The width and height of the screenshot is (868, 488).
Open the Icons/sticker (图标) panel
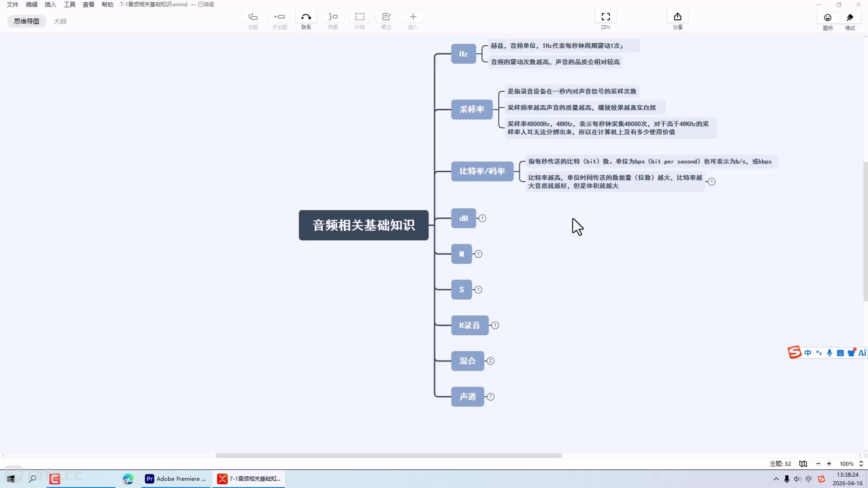[x=828, y=18]
